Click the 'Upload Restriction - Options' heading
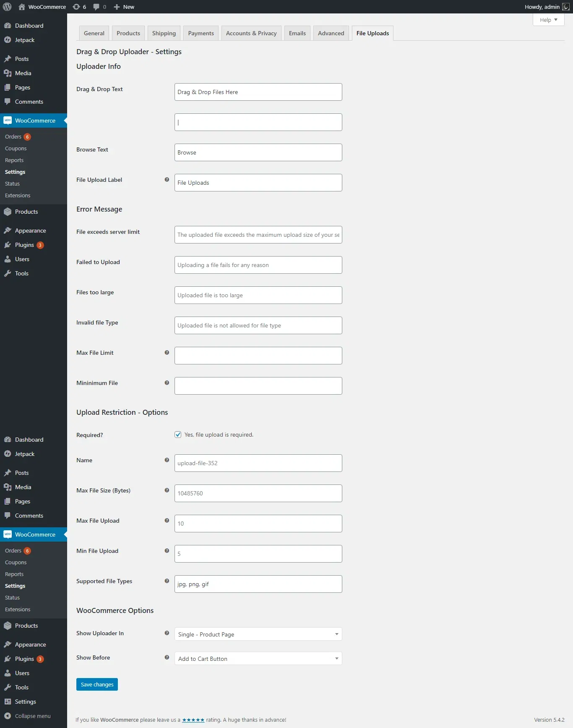The image size is (573, 728). [122, 412]
